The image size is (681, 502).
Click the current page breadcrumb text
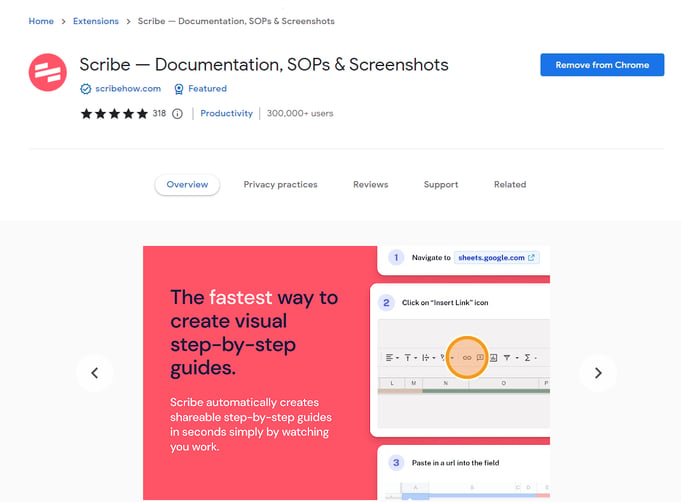236,21
